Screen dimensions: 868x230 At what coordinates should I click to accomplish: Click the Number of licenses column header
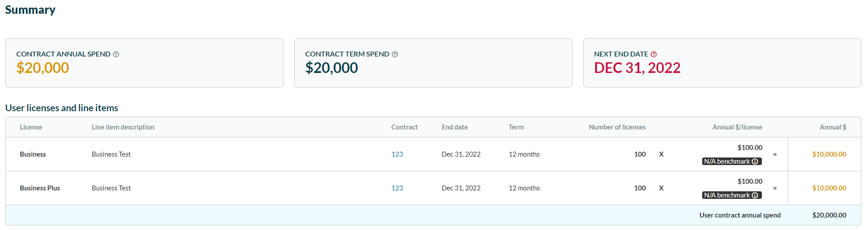pos(617,127)
